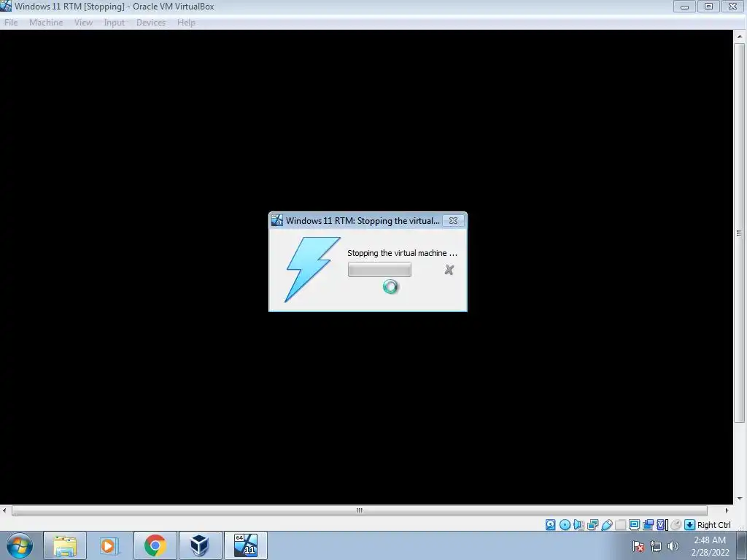Image resolution: width=747 pixels, height=560 pixels.
Task: Click the vertical scrollbar down arrow
Action: point(740,499)
